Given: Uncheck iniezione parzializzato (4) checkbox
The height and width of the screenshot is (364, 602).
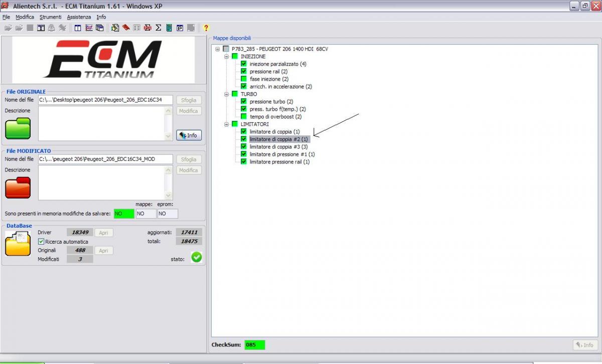Looking at the screenshot, I should 244,64.
